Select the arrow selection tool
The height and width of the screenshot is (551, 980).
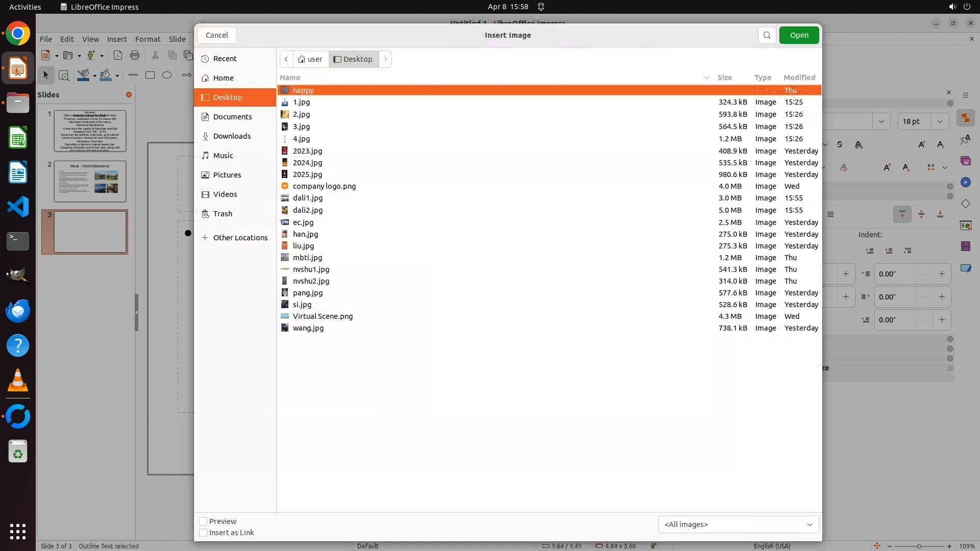[x=46, y=75]
